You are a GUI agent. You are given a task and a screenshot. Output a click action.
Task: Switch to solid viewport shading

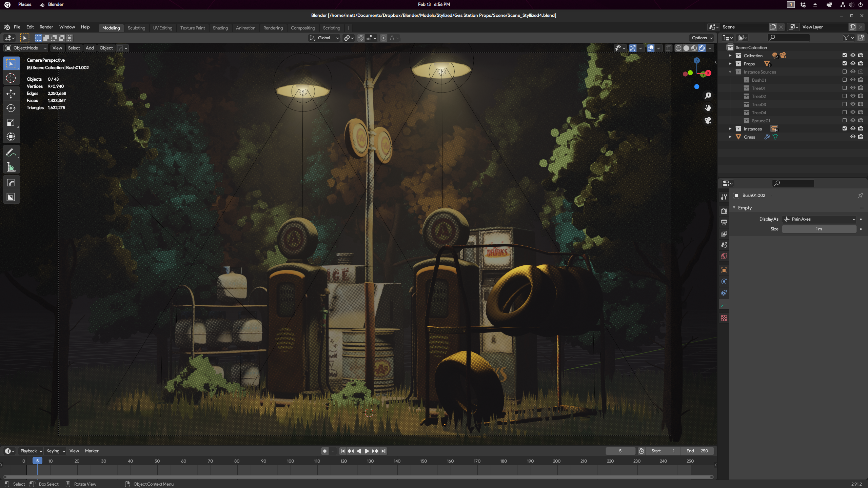pos(686,48)
